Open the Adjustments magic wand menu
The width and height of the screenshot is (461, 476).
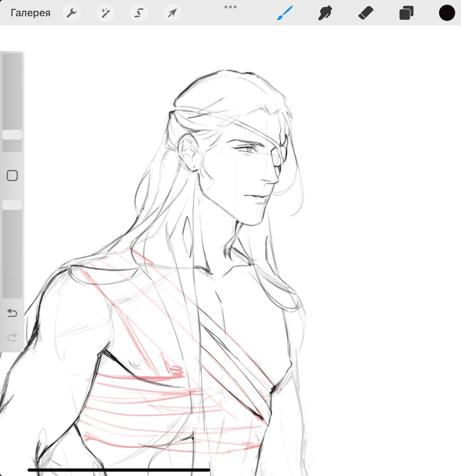tap(105, 13)
